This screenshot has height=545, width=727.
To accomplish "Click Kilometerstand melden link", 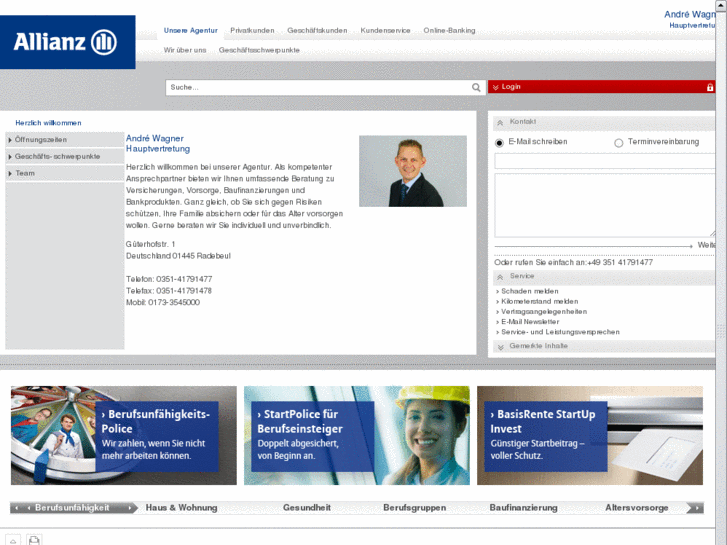I will pos(539,301).
